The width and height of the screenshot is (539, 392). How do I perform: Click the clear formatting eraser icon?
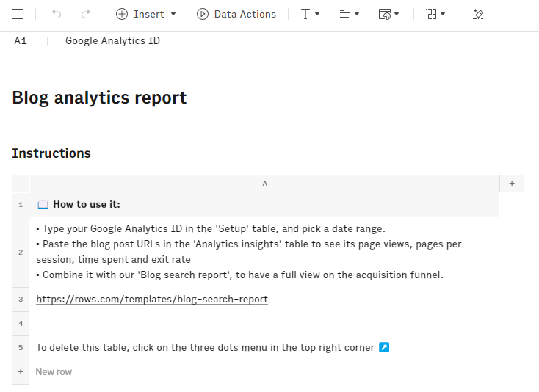478,14
